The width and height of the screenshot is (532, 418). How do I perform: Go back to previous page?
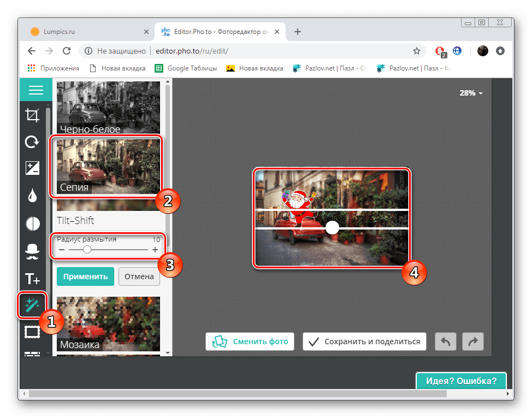click(x=32, y=51)
